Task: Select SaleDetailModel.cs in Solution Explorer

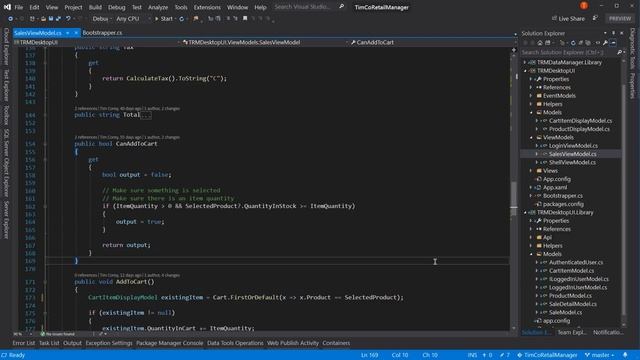Action: click(x=573, y=304)
